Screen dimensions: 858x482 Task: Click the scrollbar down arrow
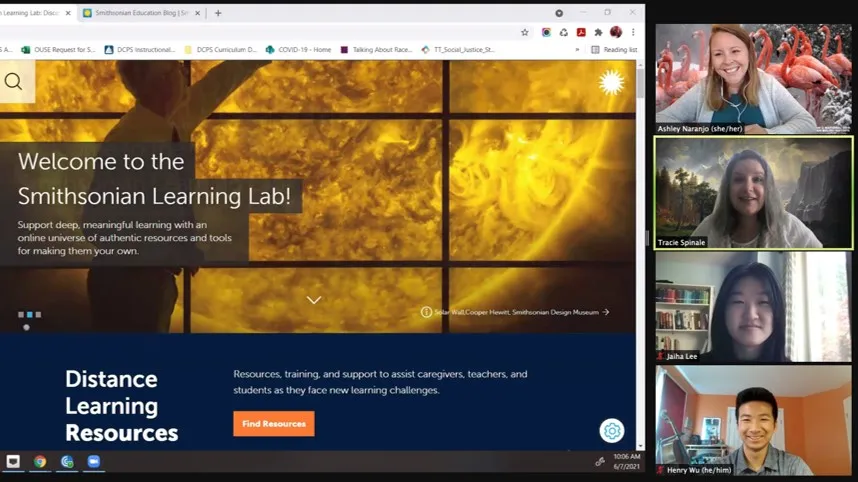(x=641, y=446)
